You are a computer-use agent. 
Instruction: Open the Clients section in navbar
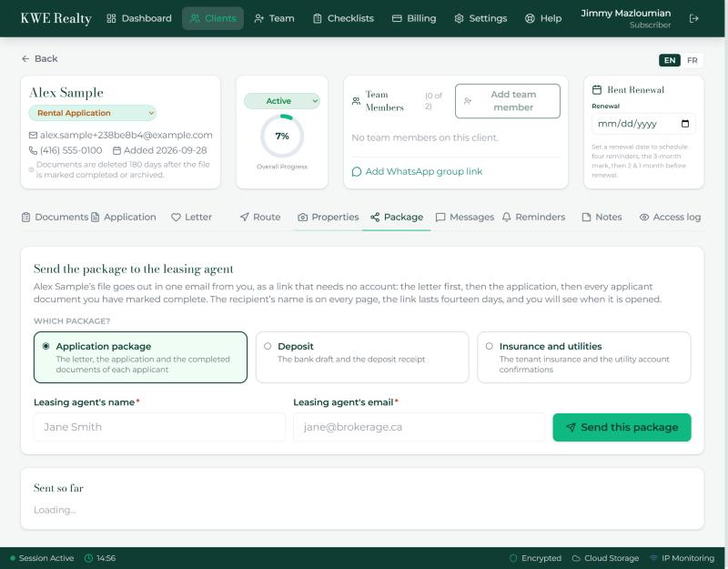(x=213, y=18)
